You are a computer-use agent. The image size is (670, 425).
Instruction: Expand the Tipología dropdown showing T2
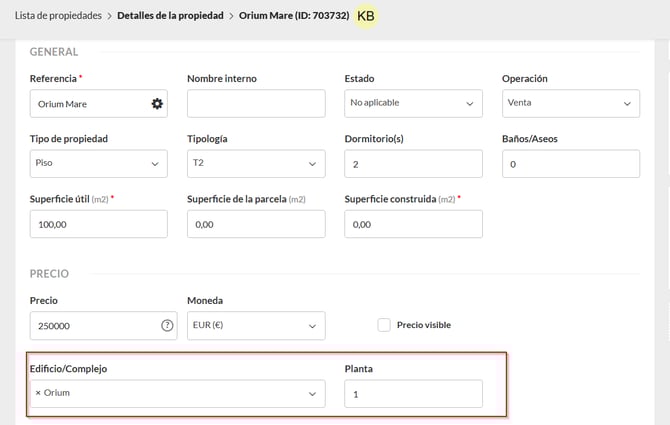pyautogui.click(x=255, y=163)
